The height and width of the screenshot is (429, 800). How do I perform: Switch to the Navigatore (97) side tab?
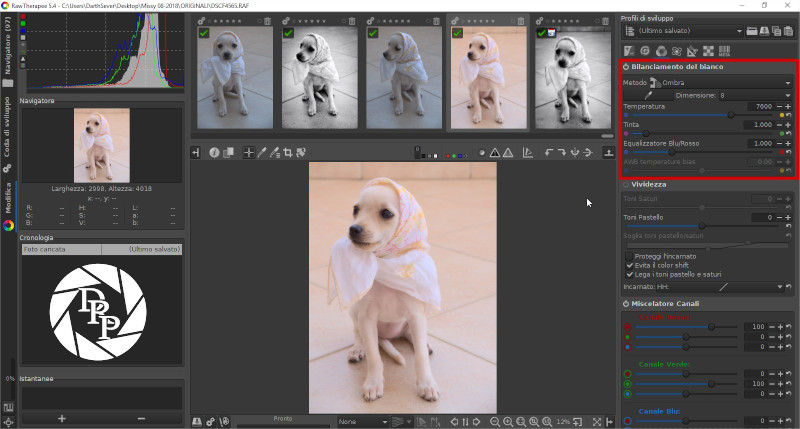(8, 45)
